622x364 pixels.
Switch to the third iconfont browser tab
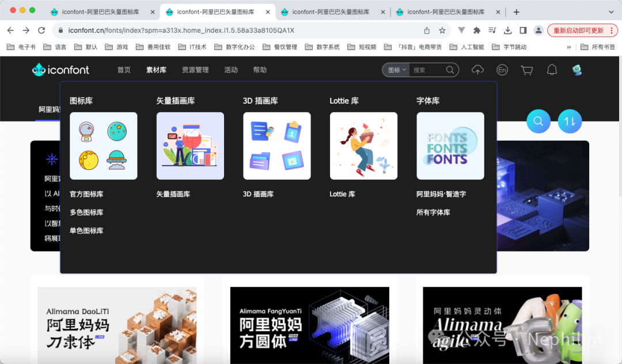[331, 12]
